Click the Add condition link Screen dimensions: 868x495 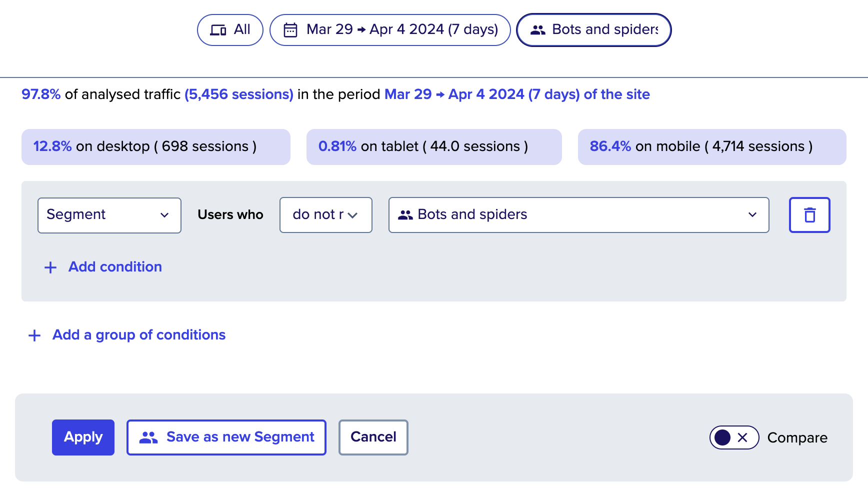[114, 267]
